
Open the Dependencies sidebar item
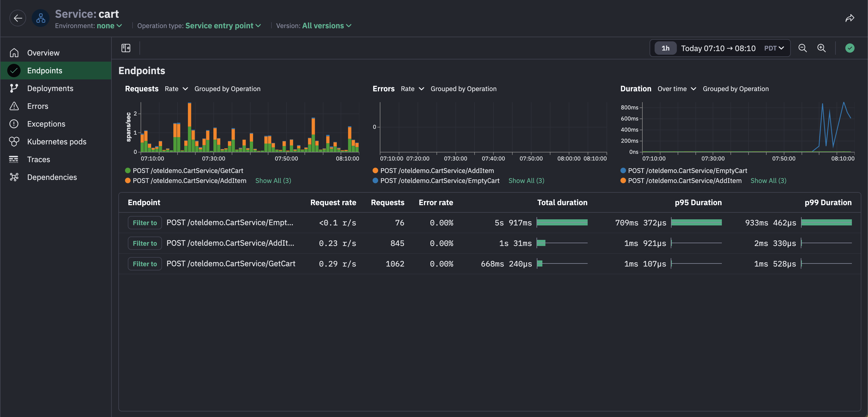click(52, 177)
